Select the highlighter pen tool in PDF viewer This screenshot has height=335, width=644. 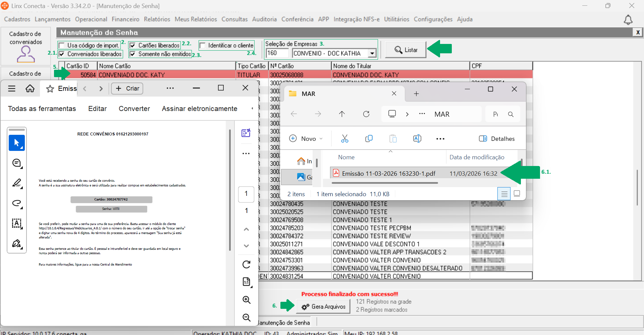[17, 183]
